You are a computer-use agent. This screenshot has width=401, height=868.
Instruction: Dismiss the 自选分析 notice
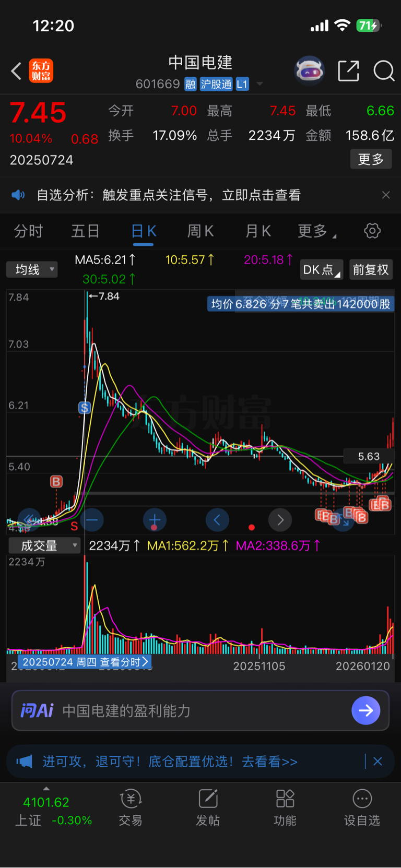386,195
